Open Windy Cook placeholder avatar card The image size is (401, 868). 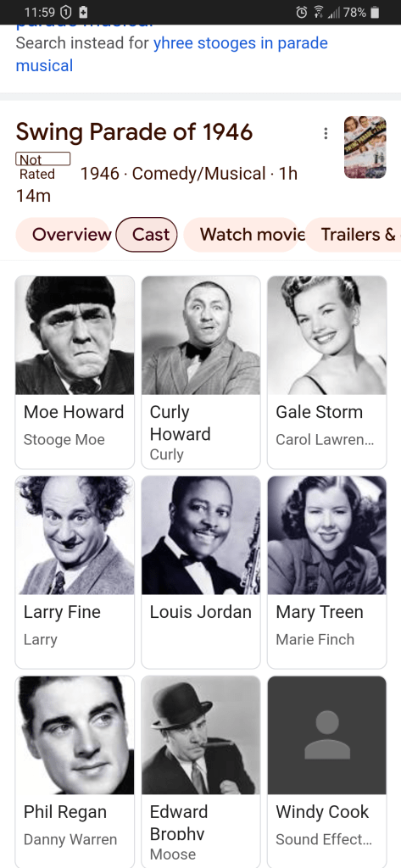point(326,771)
